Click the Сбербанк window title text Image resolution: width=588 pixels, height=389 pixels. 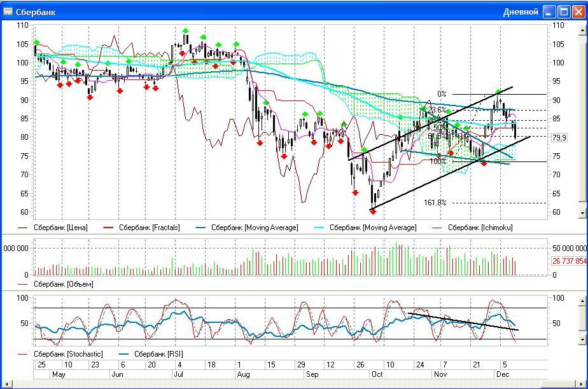(36, 12)
